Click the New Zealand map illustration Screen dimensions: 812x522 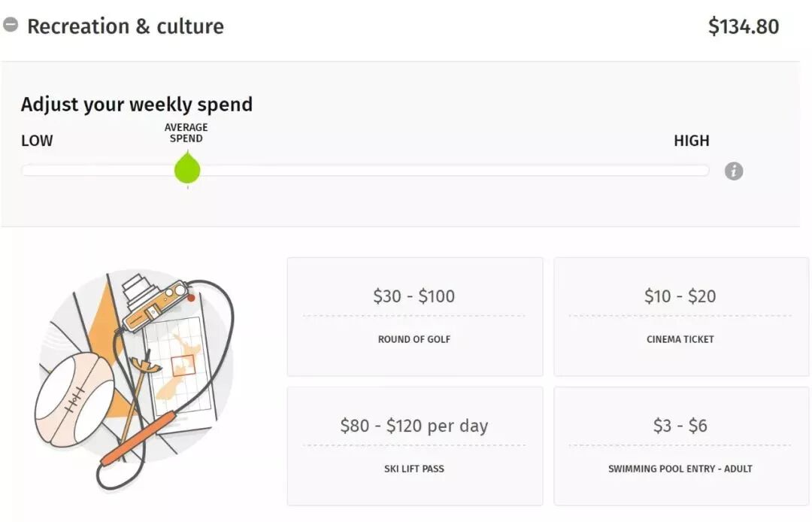click(x=180, y=361)
